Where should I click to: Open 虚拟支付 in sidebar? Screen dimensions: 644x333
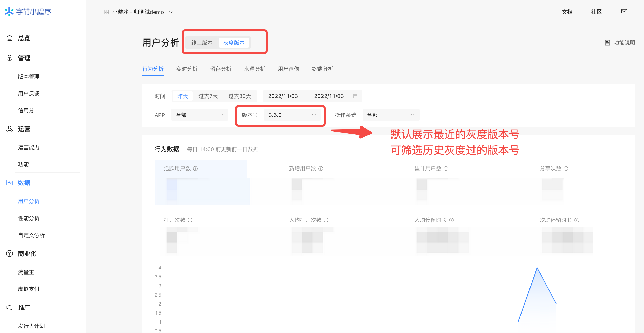tap(29, 289)
